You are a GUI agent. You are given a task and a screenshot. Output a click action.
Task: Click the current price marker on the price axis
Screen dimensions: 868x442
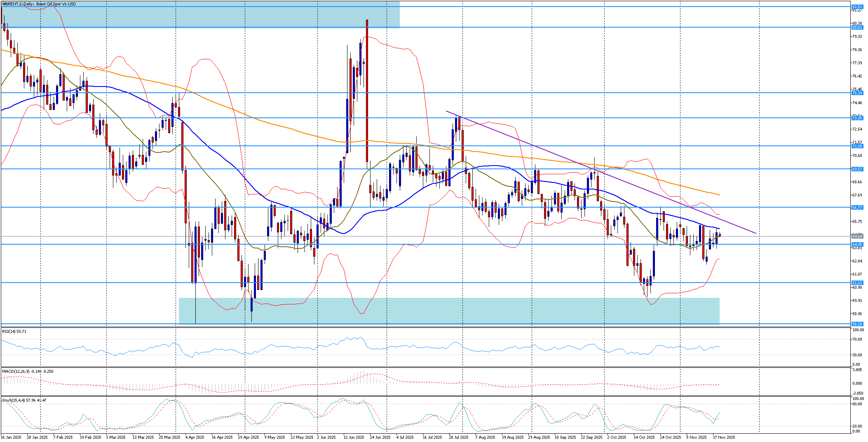click(x=857, y=236)
